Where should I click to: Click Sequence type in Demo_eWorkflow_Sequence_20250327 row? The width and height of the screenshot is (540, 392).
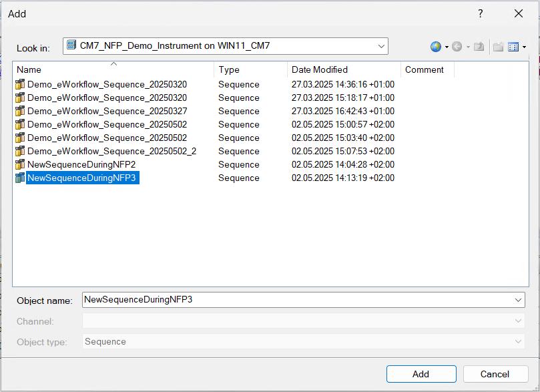click(x=239, y=111)
